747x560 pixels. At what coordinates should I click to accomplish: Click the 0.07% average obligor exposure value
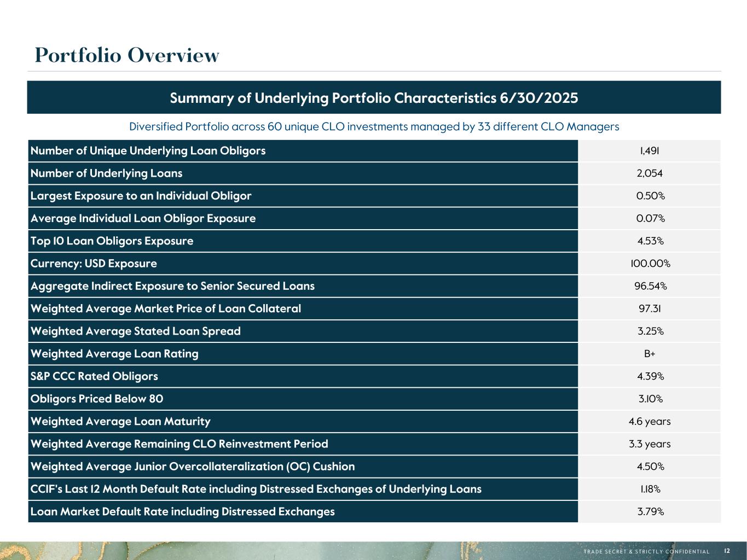pyautogui.click(x=650, y=219)
